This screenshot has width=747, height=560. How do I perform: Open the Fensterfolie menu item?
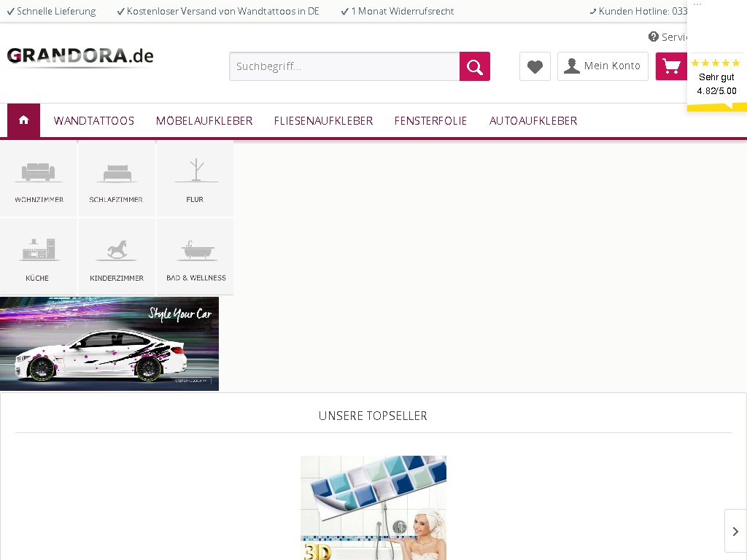[x=430, y=121]
